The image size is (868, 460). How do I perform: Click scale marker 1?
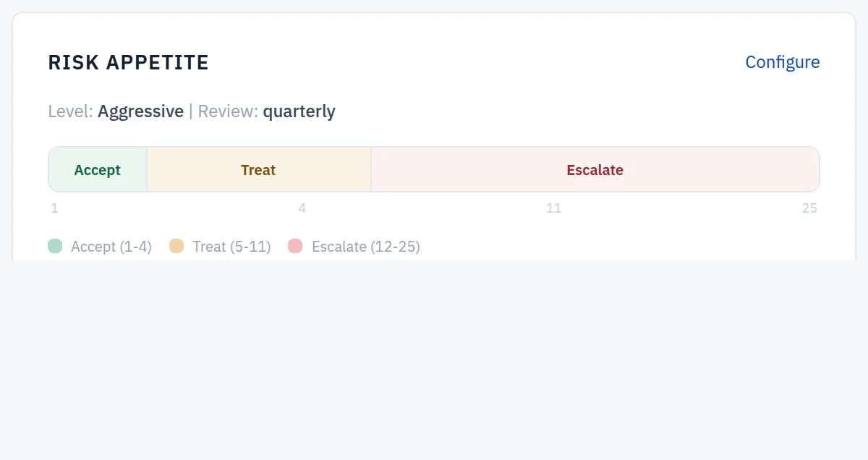[54, 208]
